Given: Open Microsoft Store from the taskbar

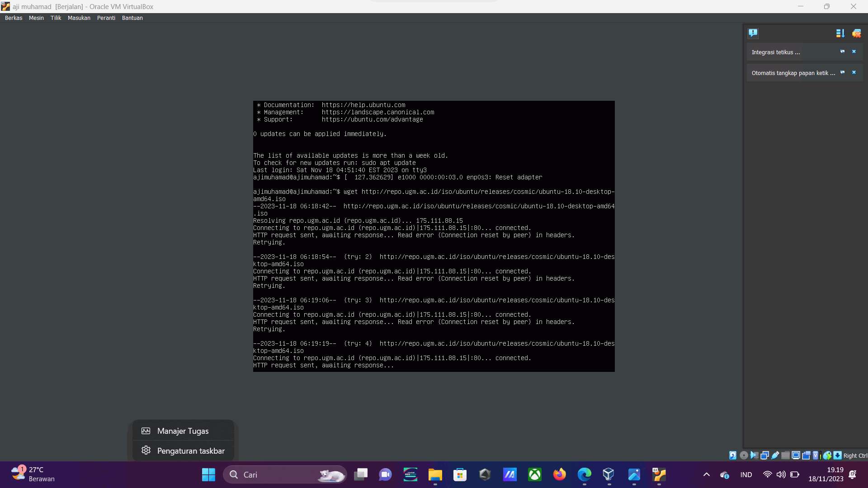Looking at the screenshot, I should (460, 474).
